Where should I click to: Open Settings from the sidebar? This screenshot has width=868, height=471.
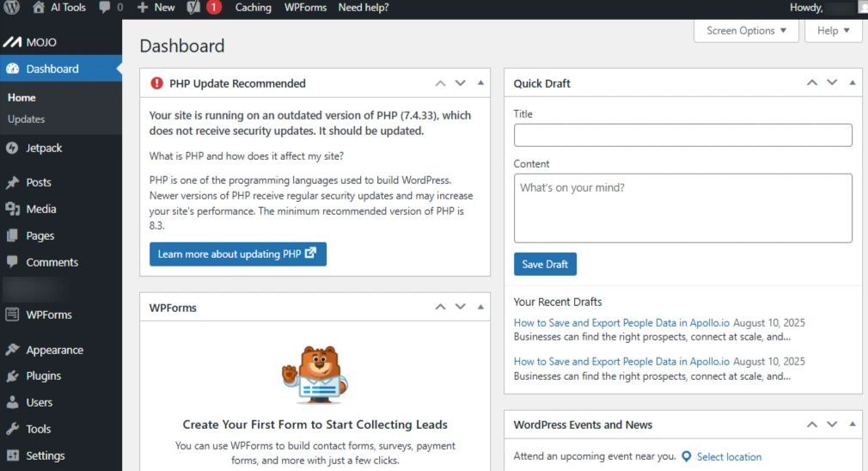(x=45, y=456)
